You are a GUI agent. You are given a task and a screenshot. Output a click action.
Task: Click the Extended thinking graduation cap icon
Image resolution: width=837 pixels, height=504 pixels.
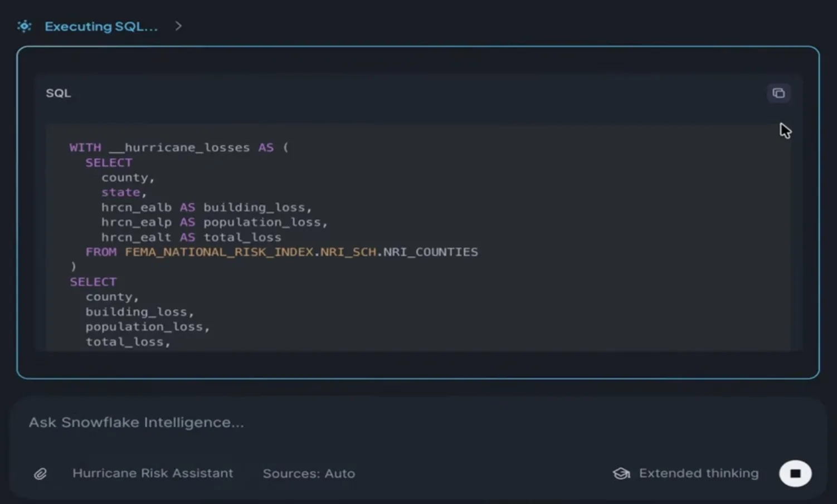[621, 473]
